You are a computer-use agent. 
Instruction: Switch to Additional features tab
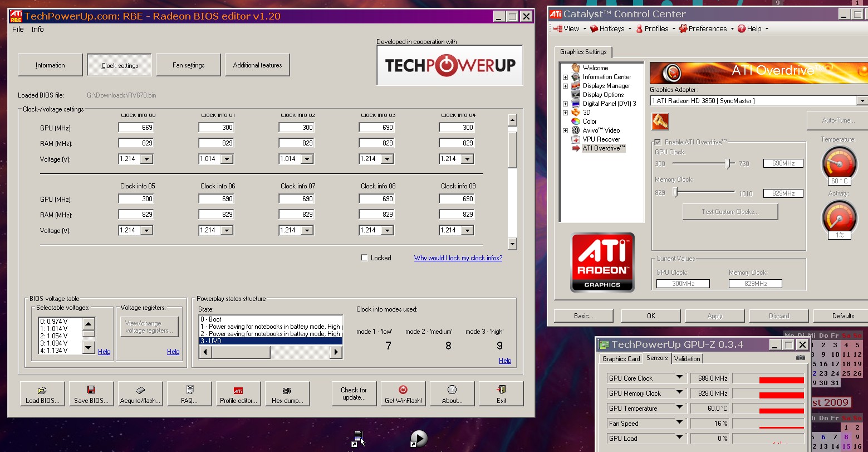(257, 65)
